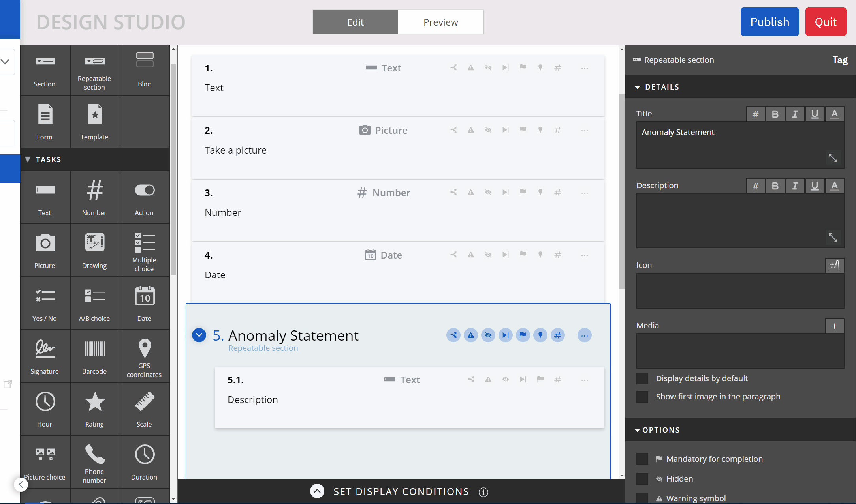Underline the Title text
856x504 pixels.
(815, 114)
